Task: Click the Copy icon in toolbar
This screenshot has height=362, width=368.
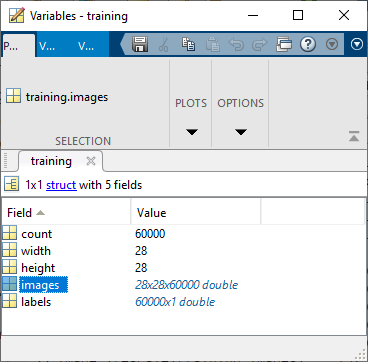Action: (189, 44)
